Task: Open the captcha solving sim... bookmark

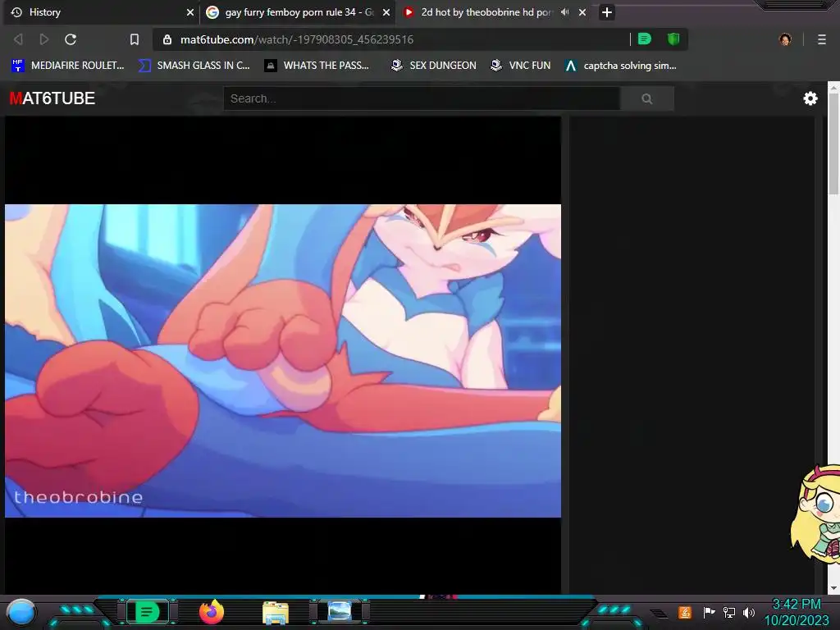Action: (x=621, y=66)
